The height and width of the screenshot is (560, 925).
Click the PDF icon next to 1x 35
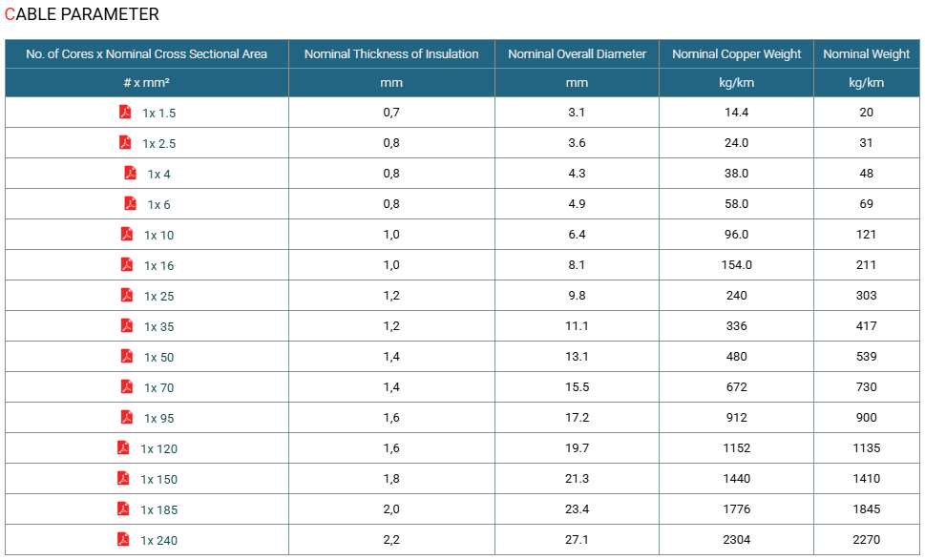tap(127, 326)
